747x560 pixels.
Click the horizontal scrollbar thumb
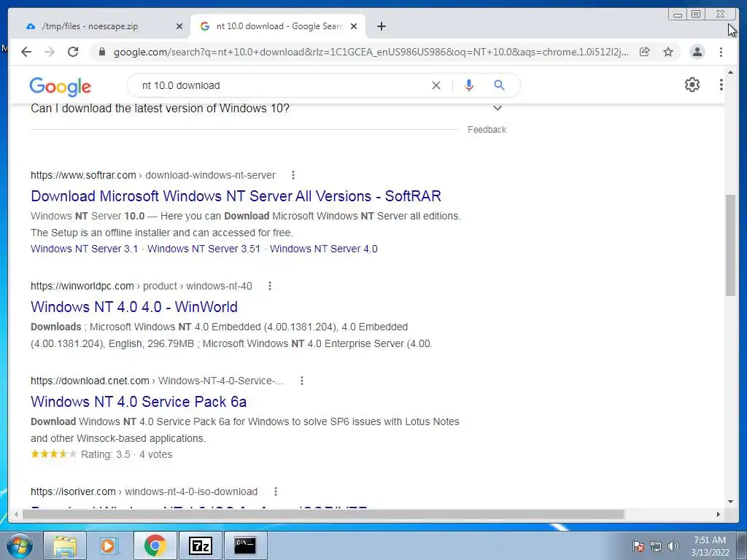pyautogui.click(x=323, y=514)
